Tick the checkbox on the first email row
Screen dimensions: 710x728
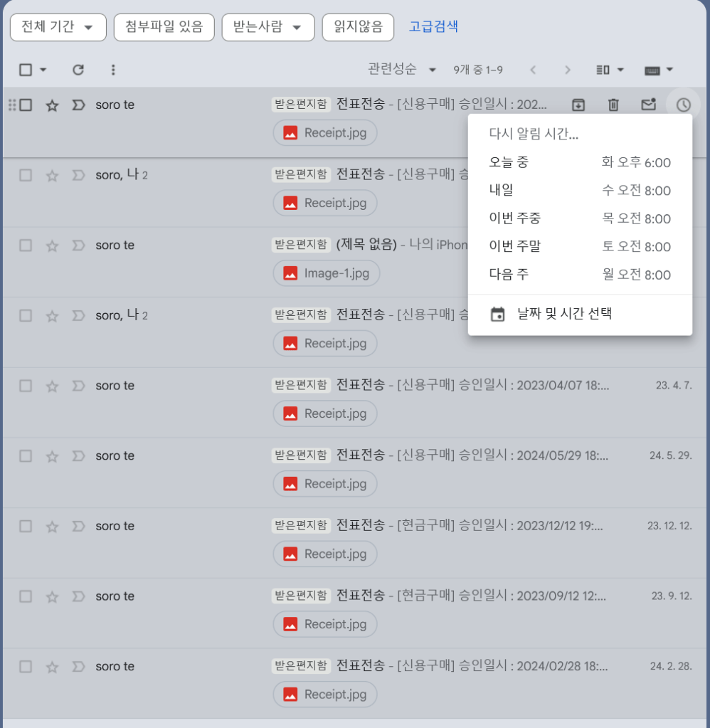[26, 105]
